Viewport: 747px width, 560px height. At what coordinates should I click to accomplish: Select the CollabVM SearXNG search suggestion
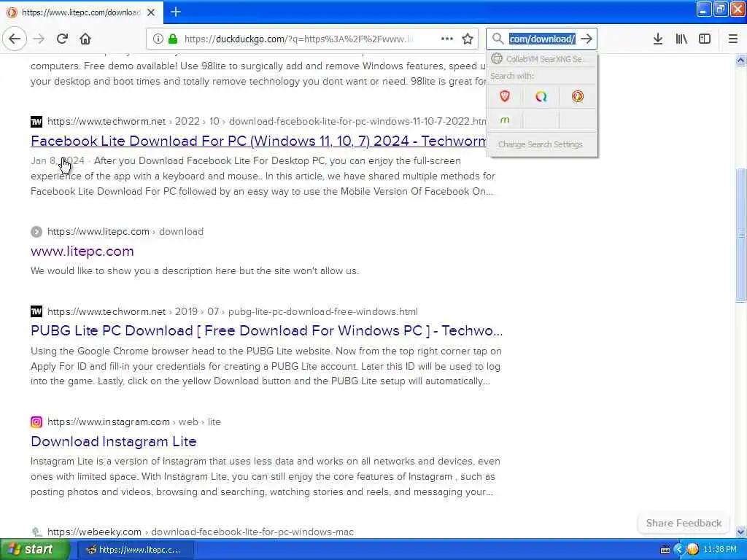(x=541, y=59)
